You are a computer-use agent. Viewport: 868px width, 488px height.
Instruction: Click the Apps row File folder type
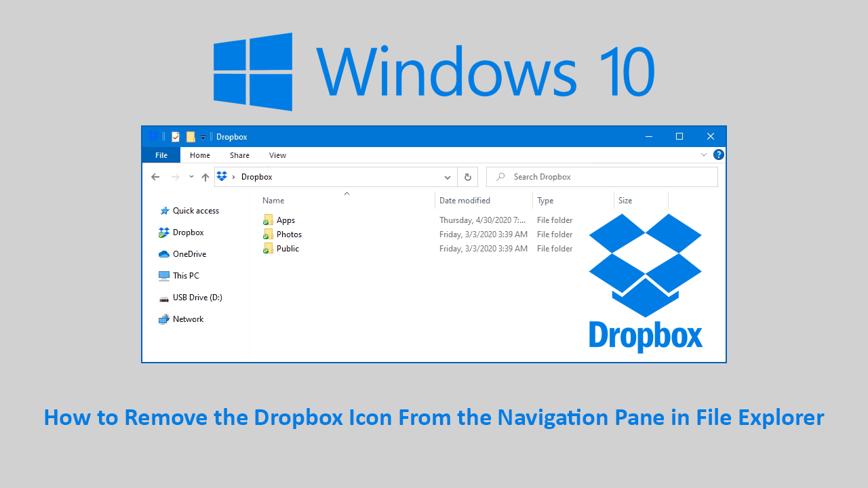555,220
